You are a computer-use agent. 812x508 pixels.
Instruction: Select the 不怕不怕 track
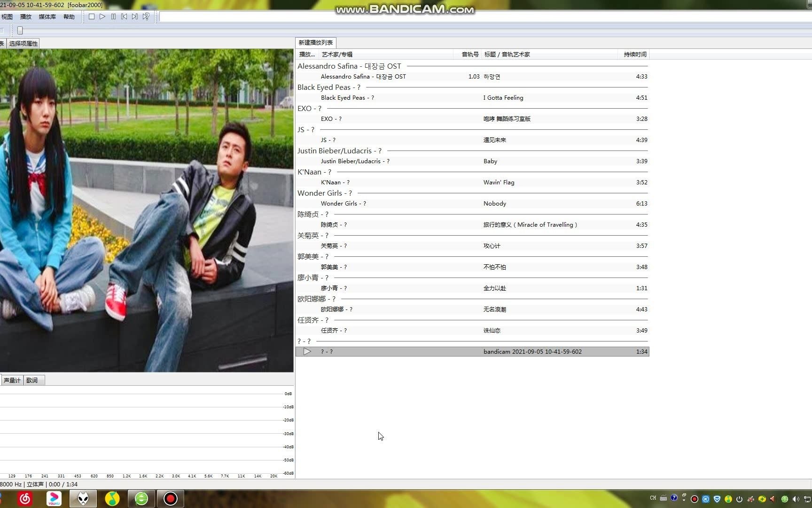pos(472,267)
